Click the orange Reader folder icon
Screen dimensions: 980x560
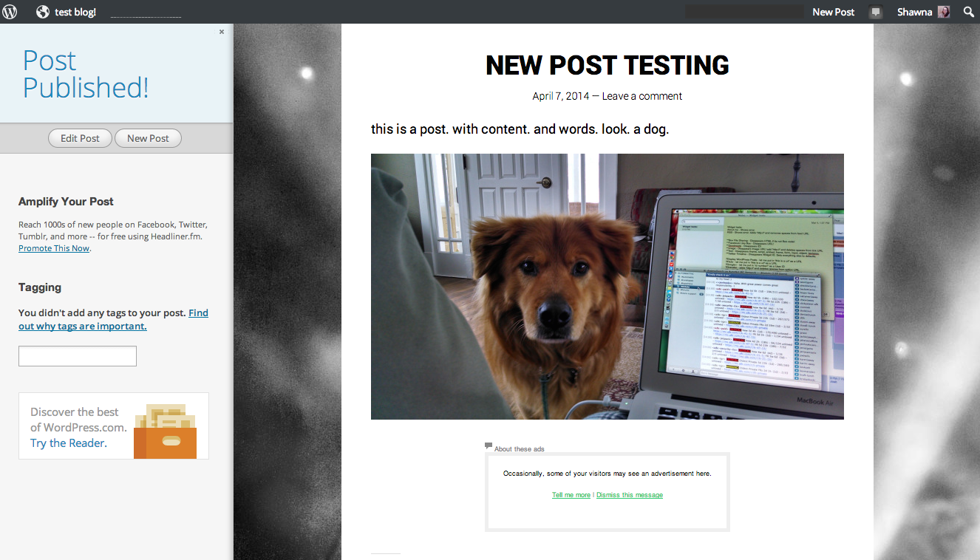[165, 431]
